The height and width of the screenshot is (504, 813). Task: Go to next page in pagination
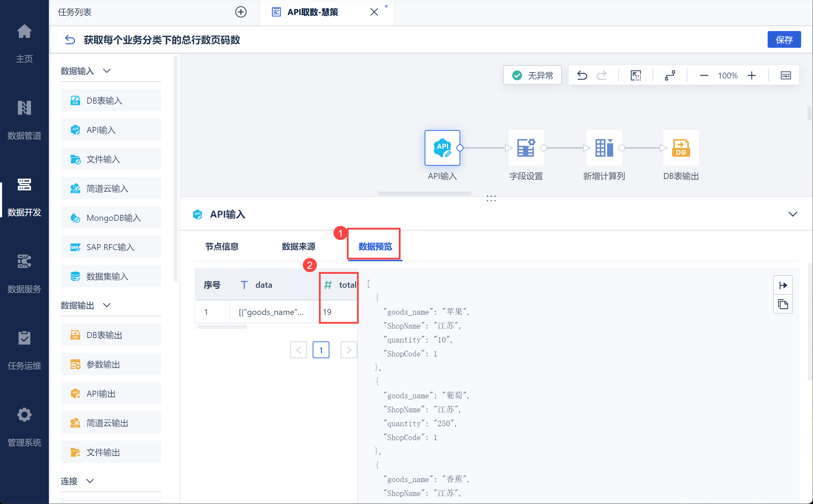(348, 350)
